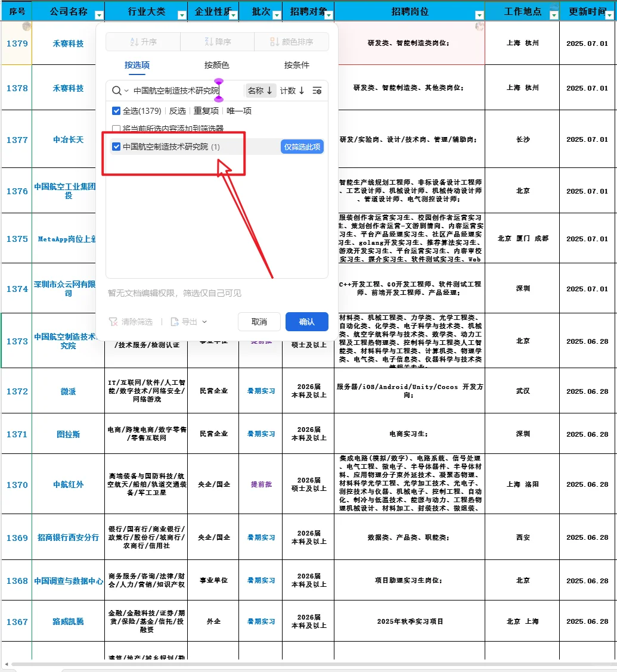Expand the search options chevron beside magnifier
Image resolution: width=617 pixels, height=672 pixels.
click(126, 91)
